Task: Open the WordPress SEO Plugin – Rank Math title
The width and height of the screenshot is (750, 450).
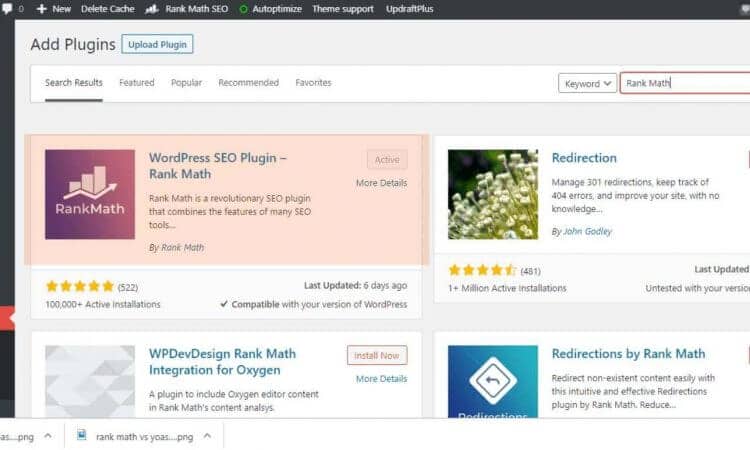Action: [218, 166]
